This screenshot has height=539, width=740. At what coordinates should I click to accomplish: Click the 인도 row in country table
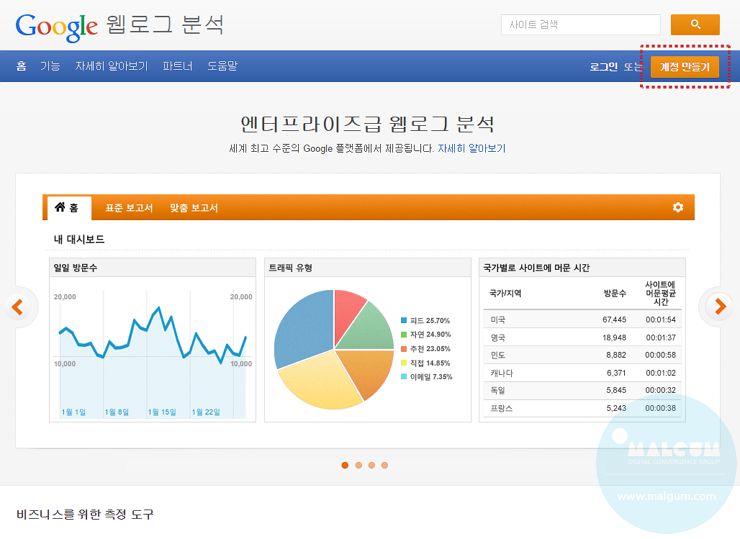(582, 355)
